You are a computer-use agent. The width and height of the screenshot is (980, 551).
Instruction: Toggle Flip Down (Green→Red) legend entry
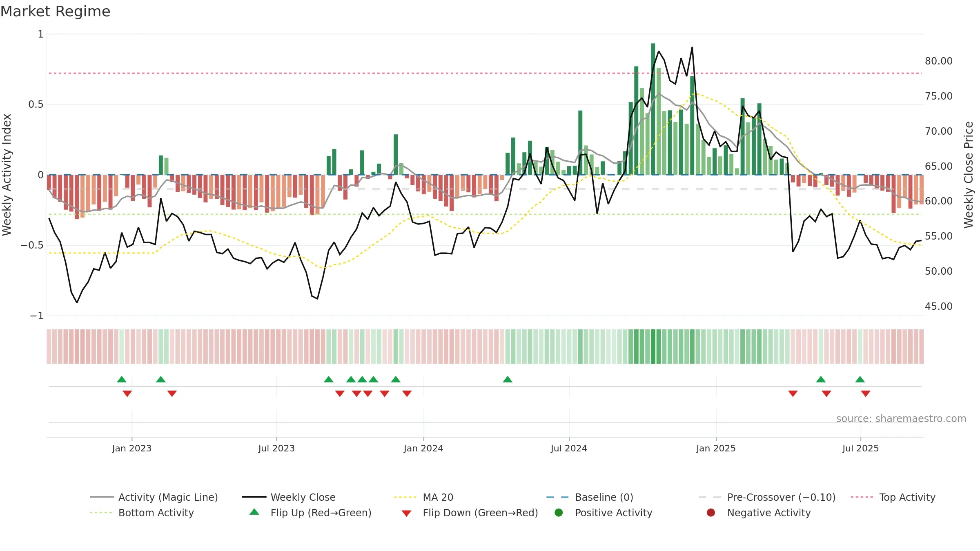pos(470,513)
